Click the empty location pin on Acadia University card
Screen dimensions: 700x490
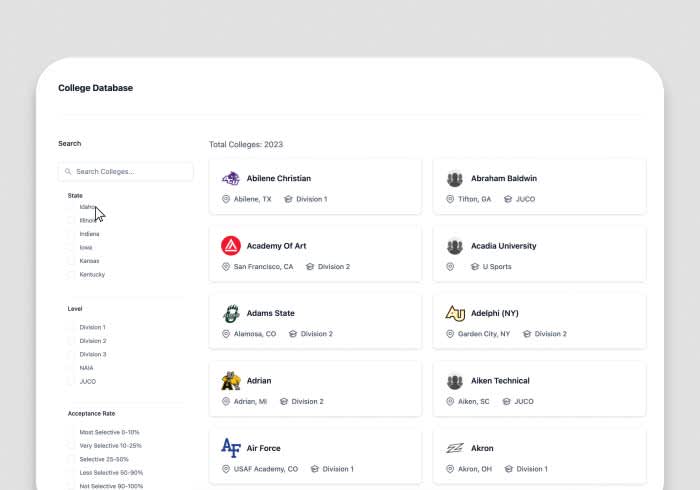[450, 266]
